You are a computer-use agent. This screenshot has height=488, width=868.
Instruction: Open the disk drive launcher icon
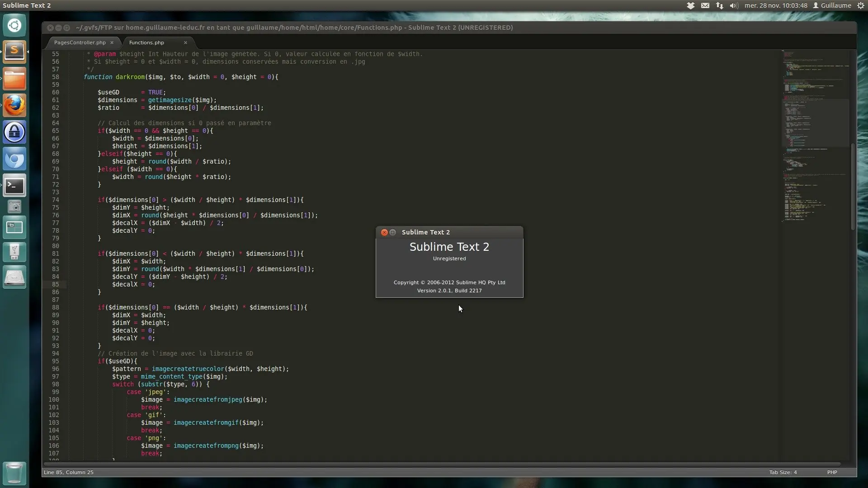[14, 277]
